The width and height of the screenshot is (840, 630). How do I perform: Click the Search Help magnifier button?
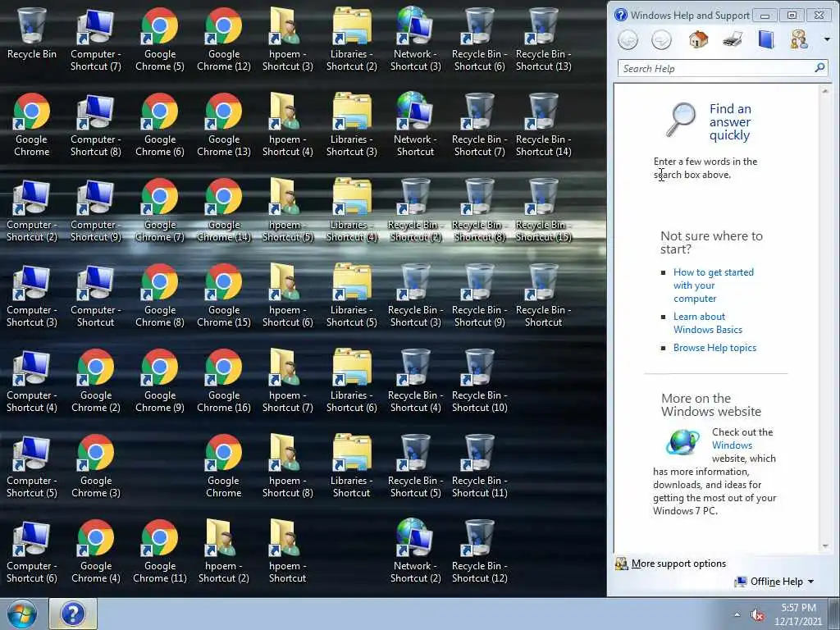pyautogui.click(x=819, y=68)
